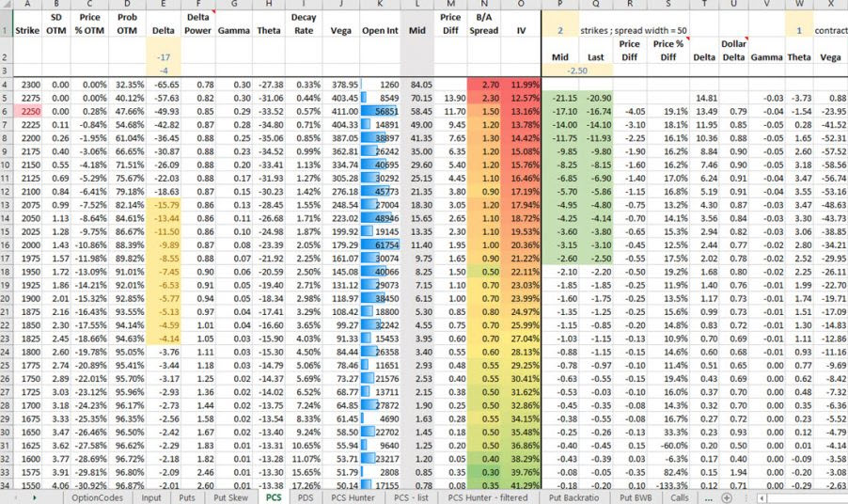Open the Put Skew sheet tab
The image size is (848, 504).
pos(230,497)
